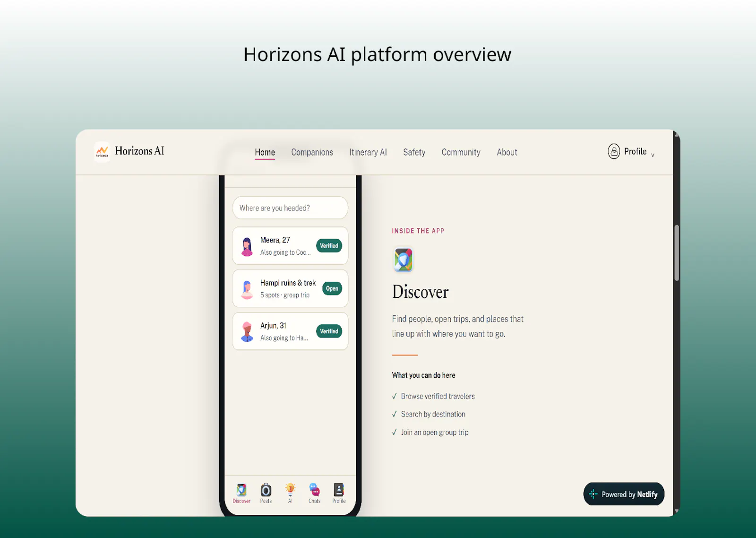Screen dimensions: 756x538
Task: Click the 'INSIDE THE APP' label
Action: [x=418, y=231]
